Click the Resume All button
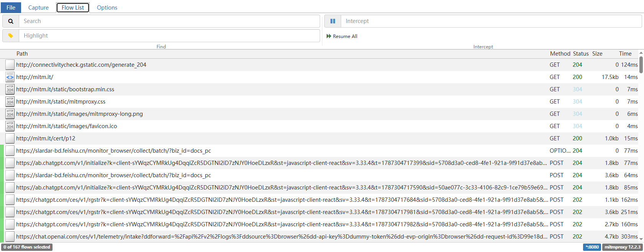644x252 pixels. click(342, 36)
